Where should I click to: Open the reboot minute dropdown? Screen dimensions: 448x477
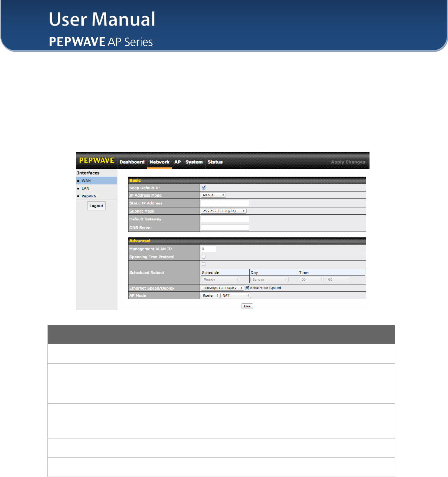tap(338, 280)
